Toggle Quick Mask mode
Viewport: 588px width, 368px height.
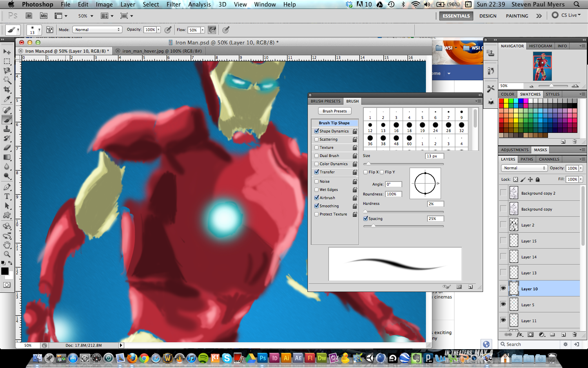point(7,285)
